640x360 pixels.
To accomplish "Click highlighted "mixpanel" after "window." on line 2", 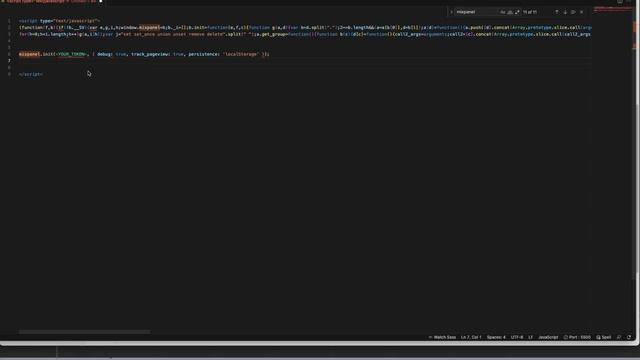I will (x=149, y=28).
